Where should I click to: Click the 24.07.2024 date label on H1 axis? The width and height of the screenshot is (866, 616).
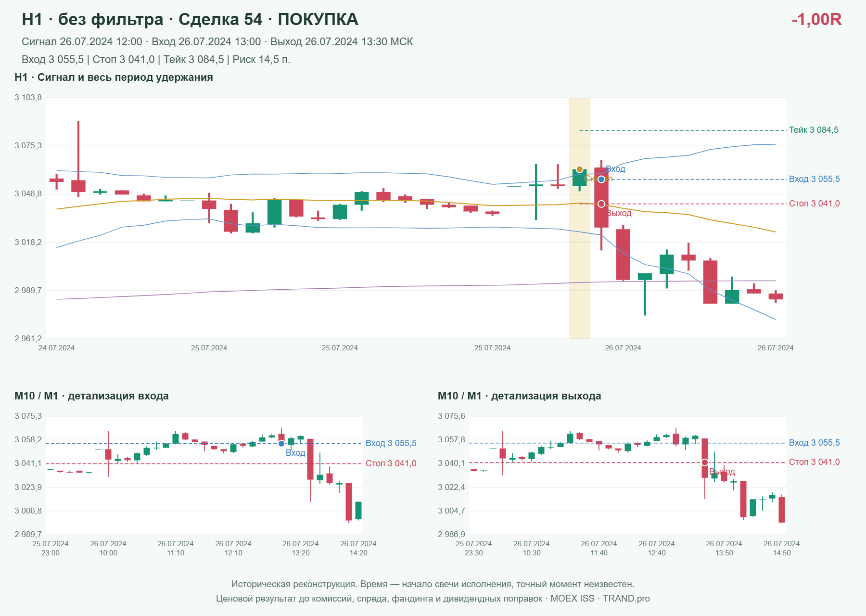56,348
